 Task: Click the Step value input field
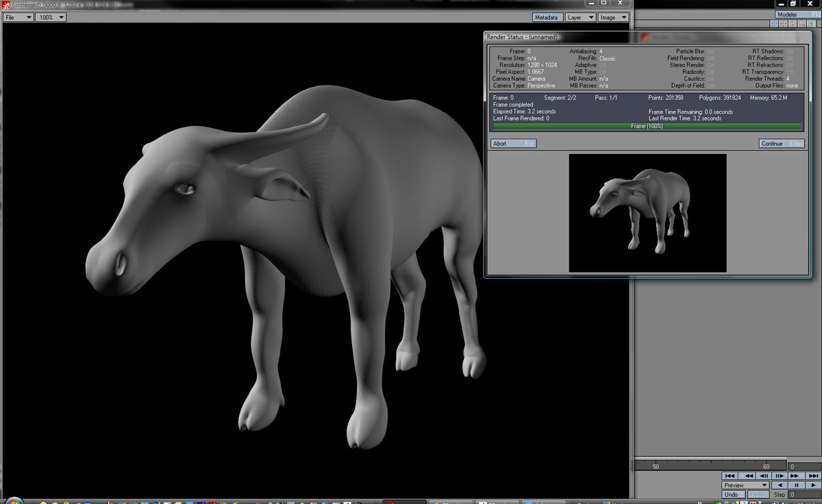[x=805, y=494]
